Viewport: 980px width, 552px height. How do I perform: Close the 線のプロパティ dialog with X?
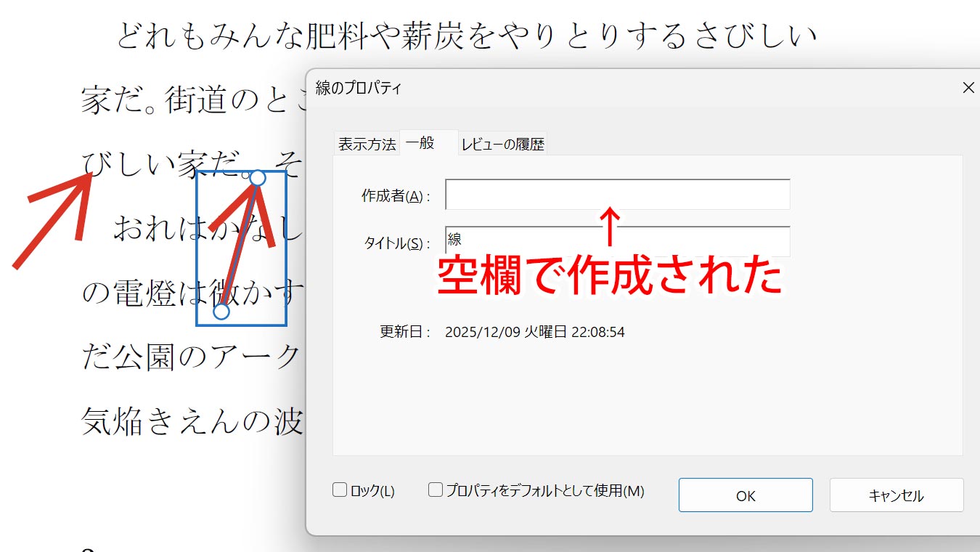coord(968,88)
